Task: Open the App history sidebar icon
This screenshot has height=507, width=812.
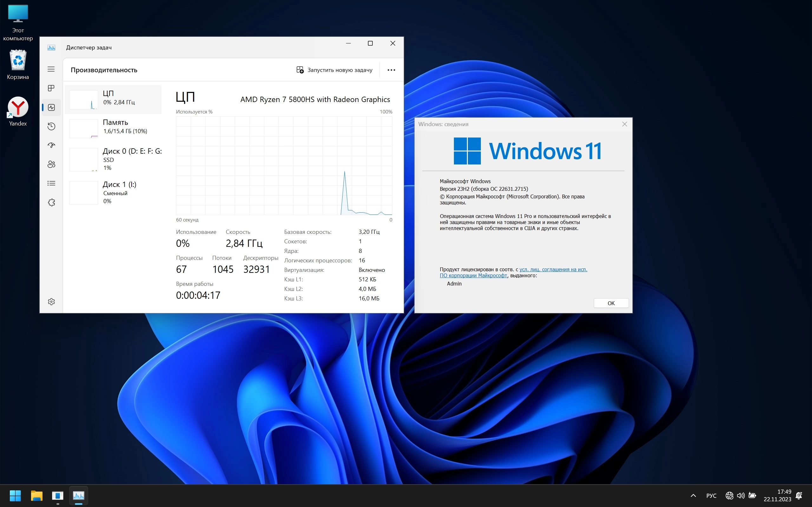Action: point(51,126)
